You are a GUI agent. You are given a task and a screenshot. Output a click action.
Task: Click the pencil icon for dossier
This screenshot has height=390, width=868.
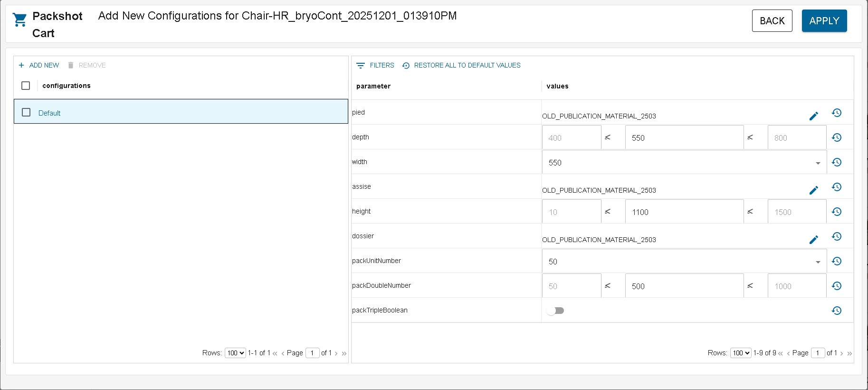[813, 240]
